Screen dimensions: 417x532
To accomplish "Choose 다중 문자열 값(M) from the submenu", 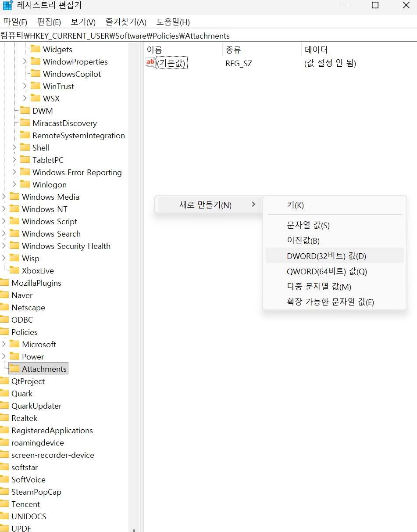I will (335, 287).
